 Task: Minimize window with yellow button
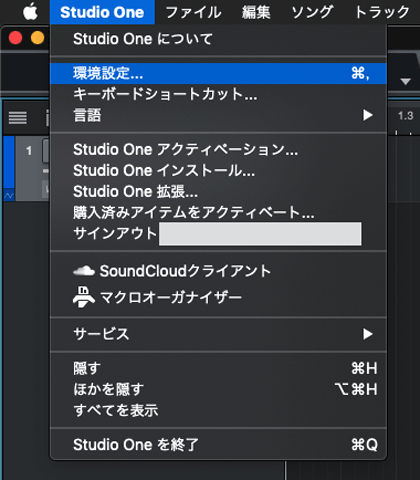[38, 38]
